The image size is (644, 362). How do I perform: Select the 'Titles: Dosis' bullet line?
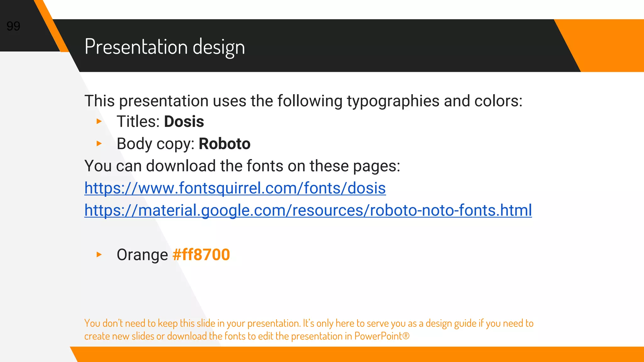pyautogui.click(x=160, y=122)
